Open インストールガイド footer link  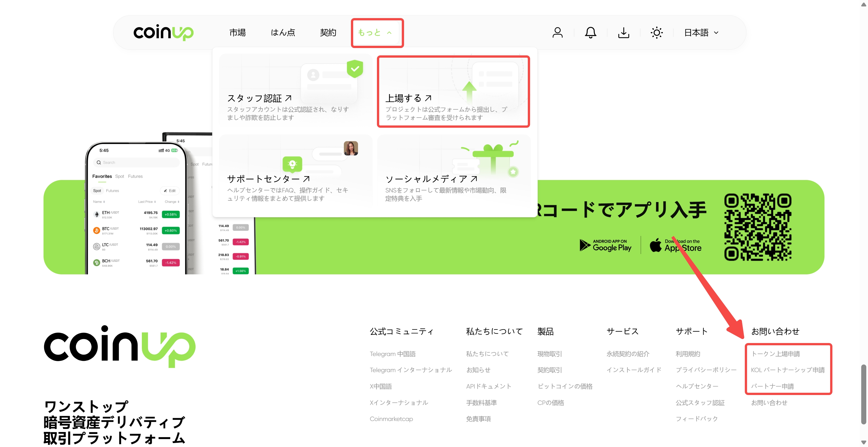(x=634, y=370)
